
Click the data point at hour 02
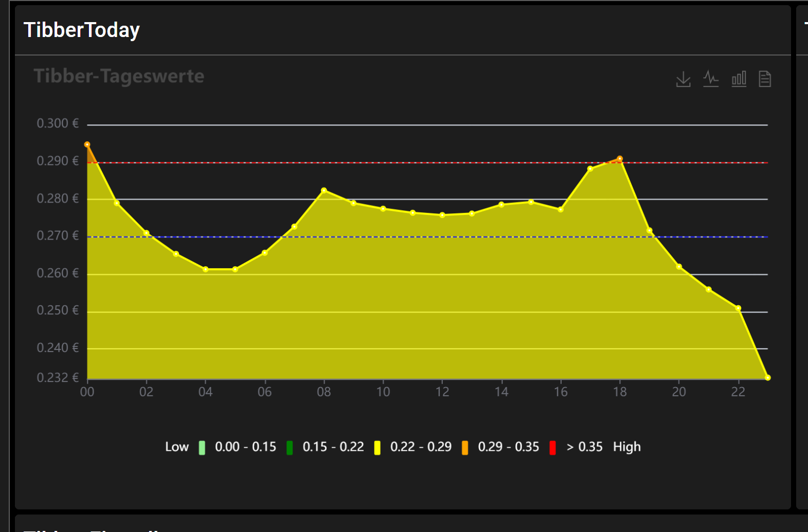(147, 233)
